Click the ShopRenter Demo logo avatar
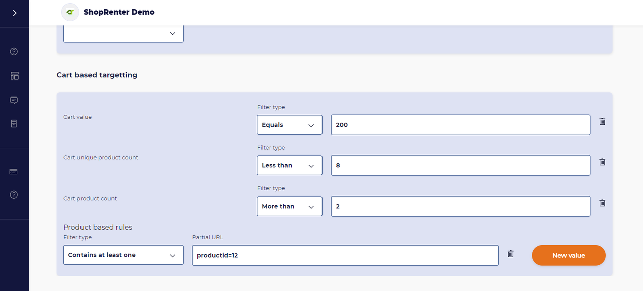 (x=70, y=12)
